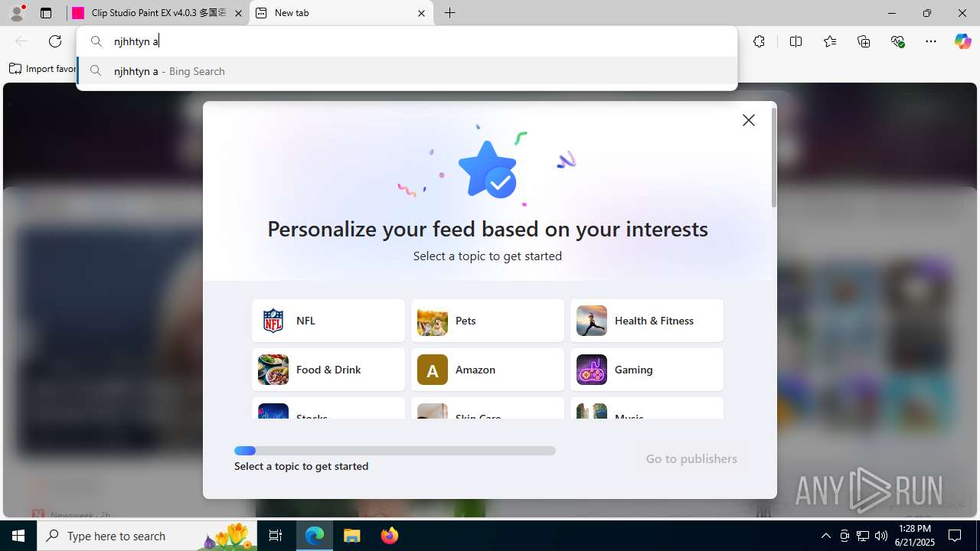Select the New tab tab
This screenshot has width=980, height=551.
341,13
